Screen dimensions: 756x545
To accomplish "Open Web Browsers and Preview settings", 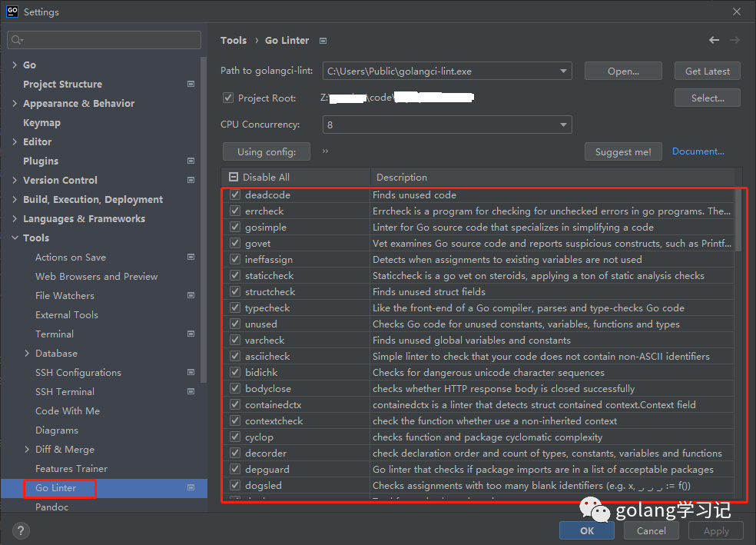I will point(97,277).
